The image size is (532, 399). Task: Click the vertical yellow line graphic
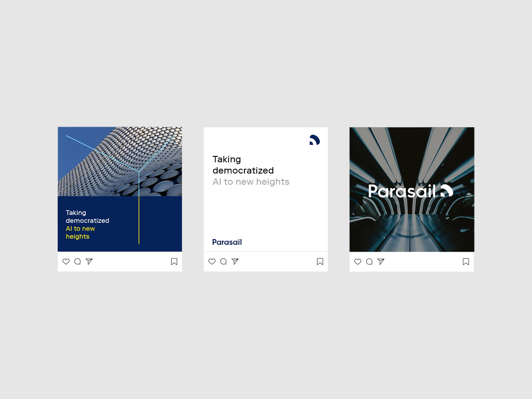coord(139,220)
